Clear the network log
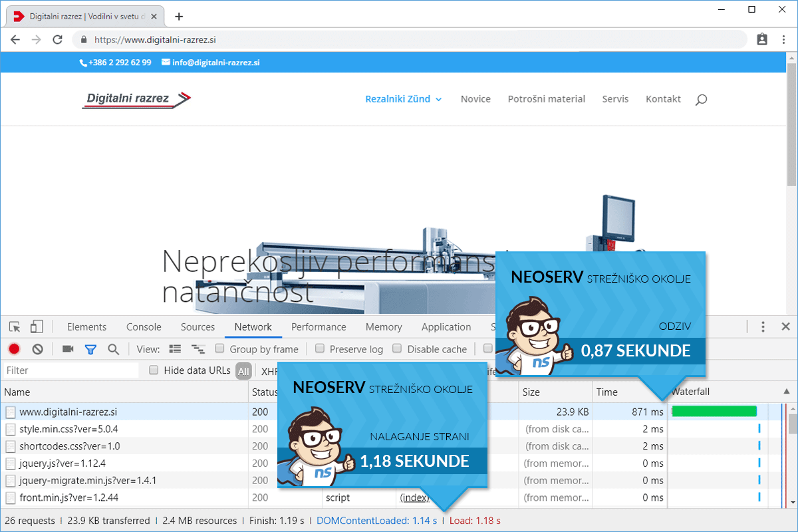798x532 pixels. point(38,349)
